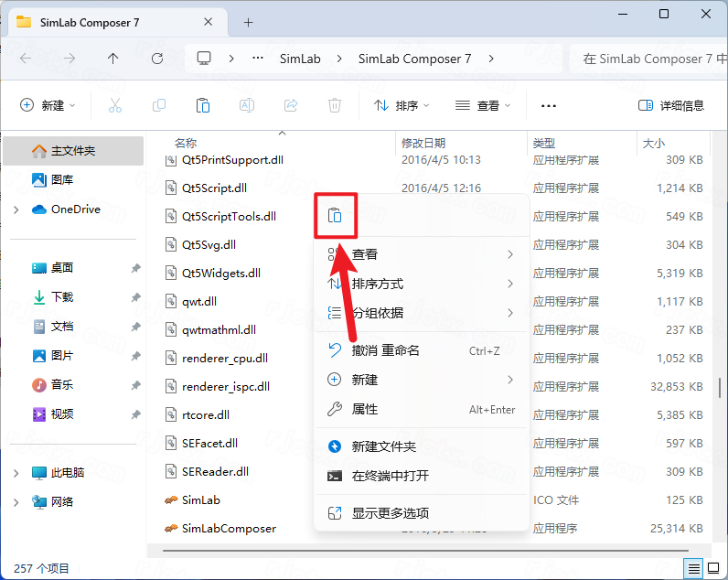The height and width of the screenshot is (580, 728).
Task: Open 新建 submenu in context menu
Action: [x=422, y=380]
